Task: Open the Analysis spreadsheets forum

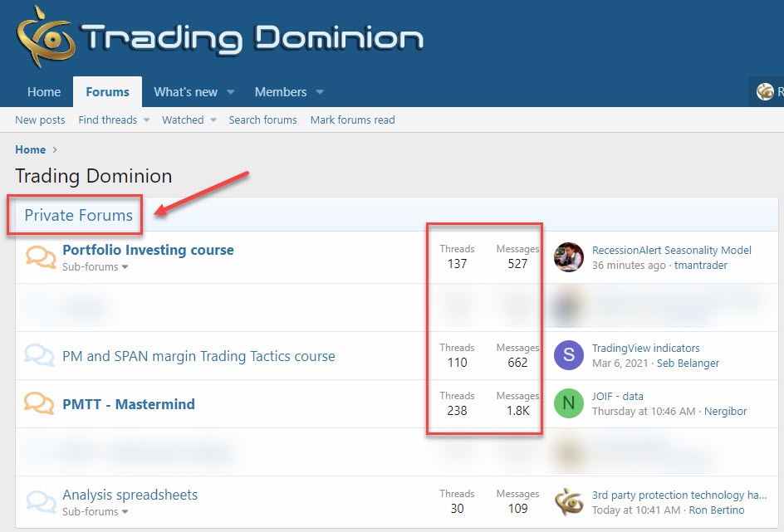Action: (x=130, y=495)
